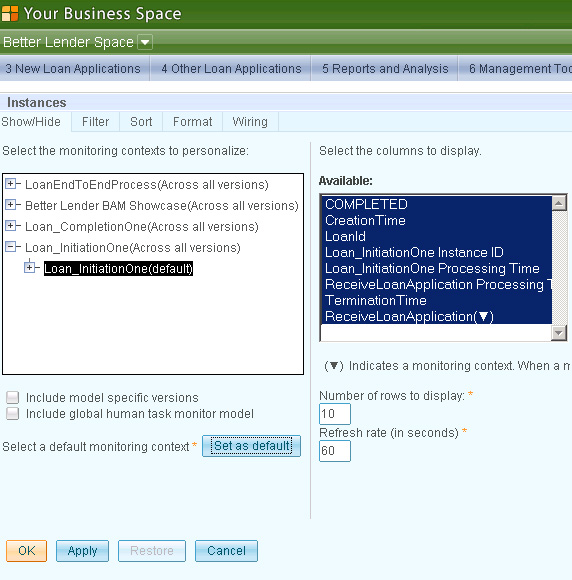This screenshot has height=580, width=572.
Task: Open the 5 Reports and Analysis tab
Action: pyautogui.click(x=385, y=68)
